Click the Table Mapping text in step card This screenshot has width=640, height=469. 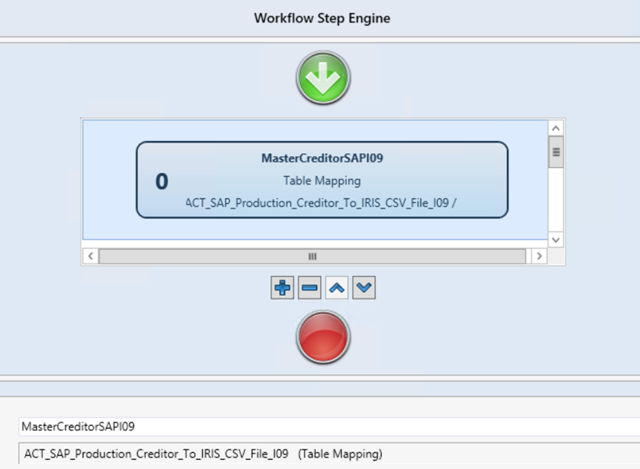pos(322,180)
